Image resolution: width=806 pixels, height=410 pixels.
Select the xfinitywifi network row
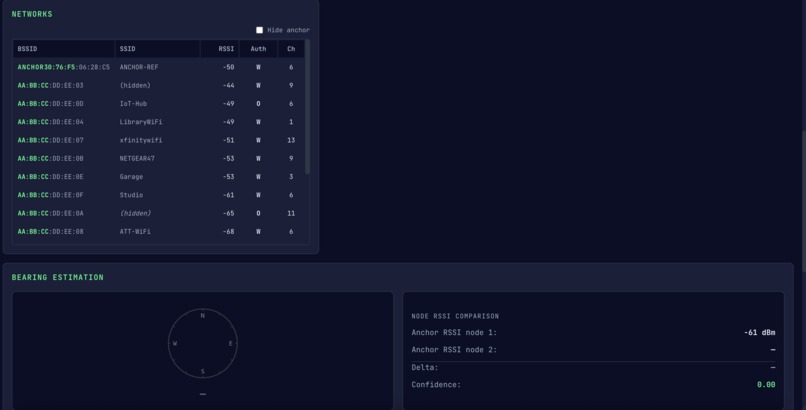(159, 140)
